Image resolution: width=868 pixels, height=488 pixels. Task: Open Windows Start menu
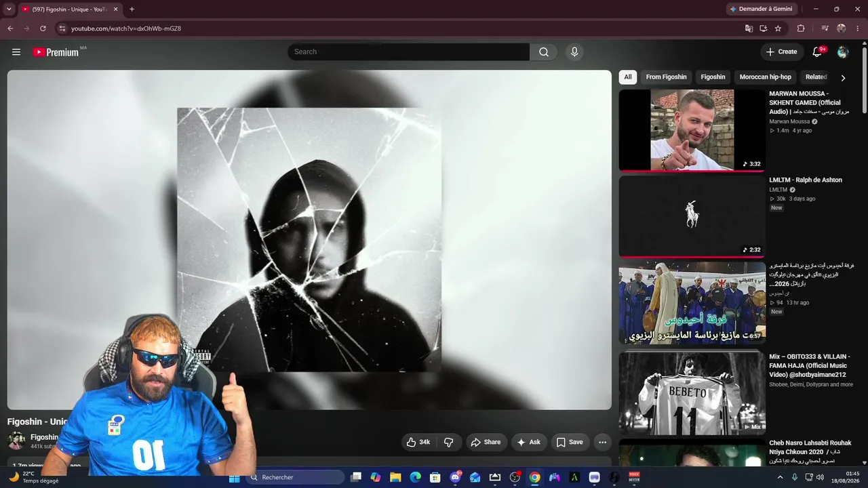tap(235, 477)
